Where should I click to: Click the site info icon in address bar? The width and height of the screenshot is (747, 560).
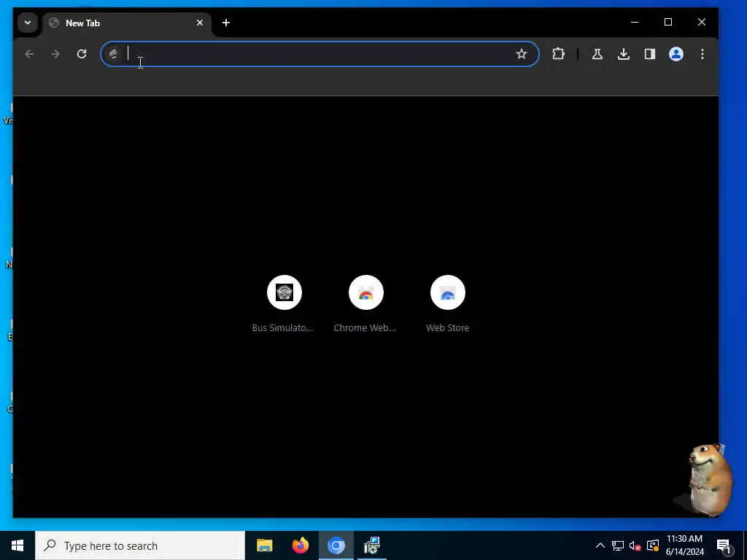click(113, 54)
